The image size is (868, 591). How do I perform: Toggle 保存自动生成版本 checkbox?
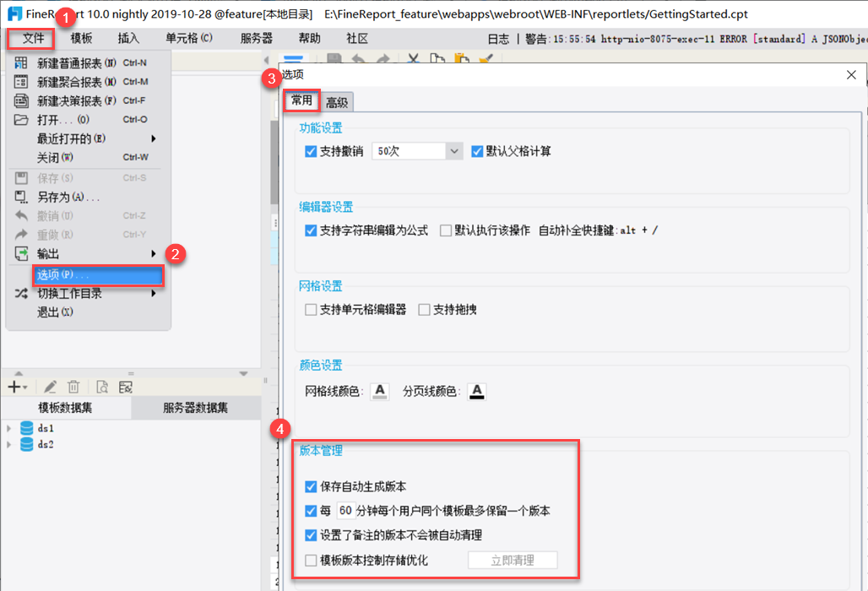[311, 486]
